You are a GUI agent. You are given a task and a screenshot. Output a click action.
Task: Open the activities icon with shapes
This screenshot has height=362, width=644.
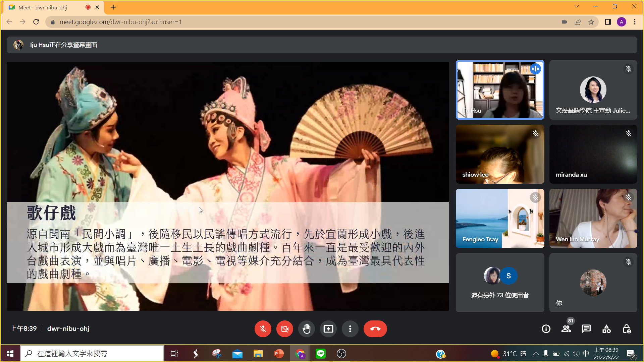coord(606,329)
